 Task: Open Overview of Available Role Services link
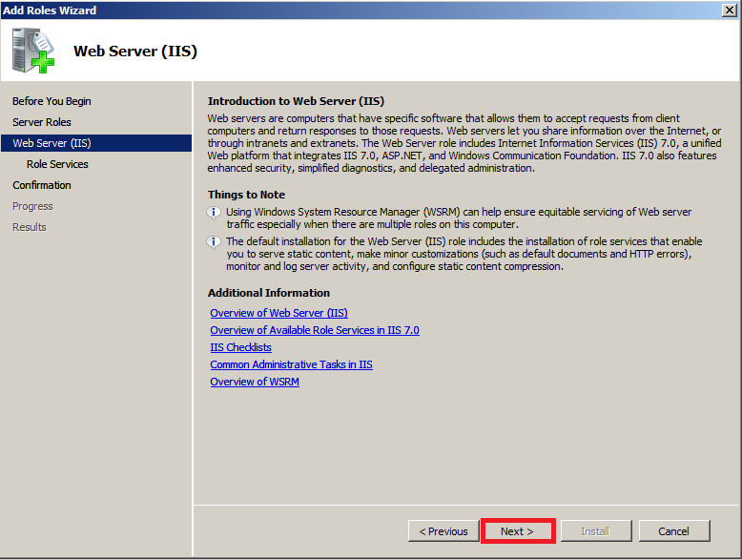pyautogui.click(x=315, y=330)
